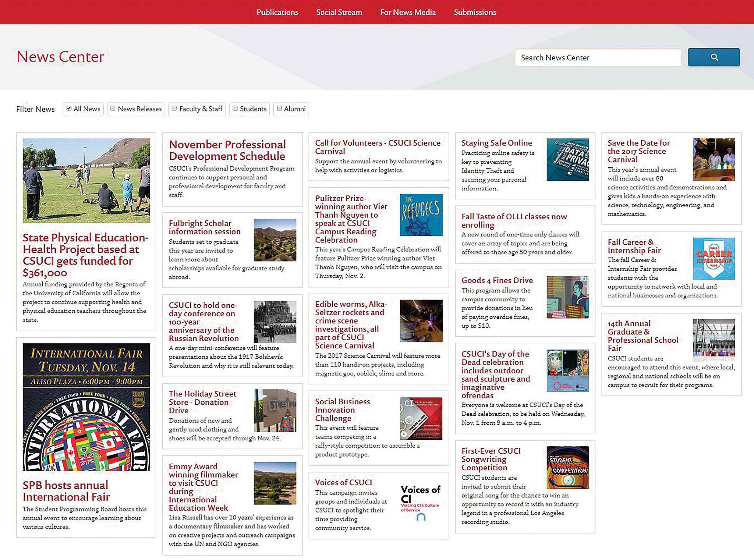Viewport: 754px width, 560px height.
Task: Check the Faculty & Staff filter
Action: (x=174, y=108)
